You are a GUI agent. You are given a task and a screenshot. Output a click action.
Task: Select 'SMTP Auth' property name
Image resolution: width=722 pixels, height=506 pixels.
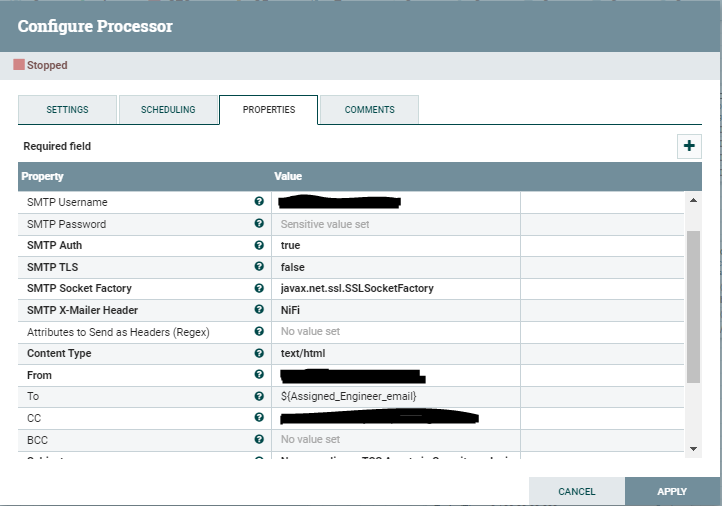click(x=54, y=245)
